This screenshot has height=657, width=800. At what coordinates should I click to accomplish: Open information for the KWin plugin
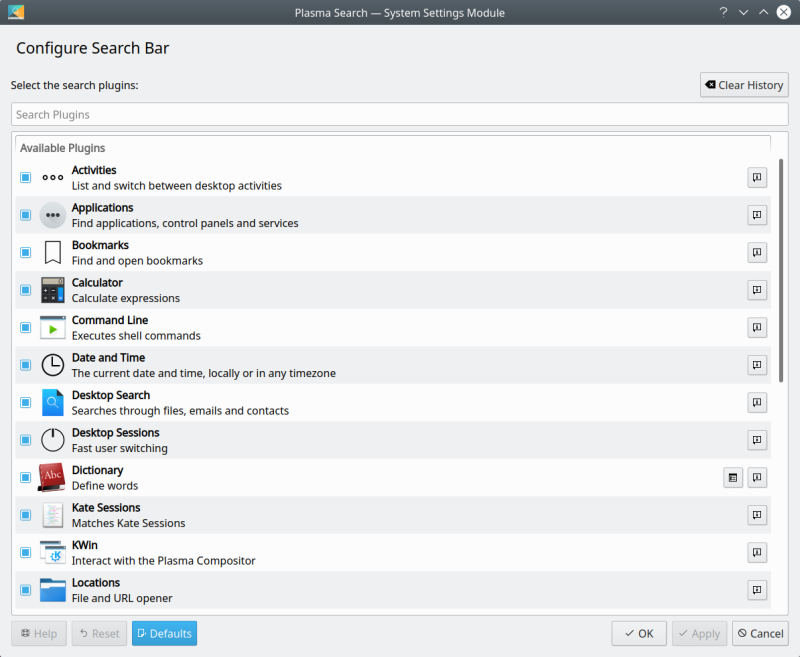[757, 552]
